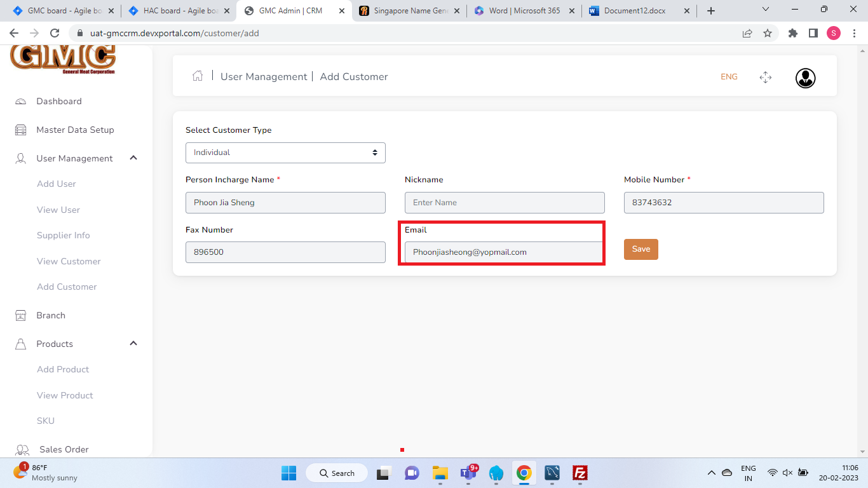Collapse the User Management section

point(133,158)
